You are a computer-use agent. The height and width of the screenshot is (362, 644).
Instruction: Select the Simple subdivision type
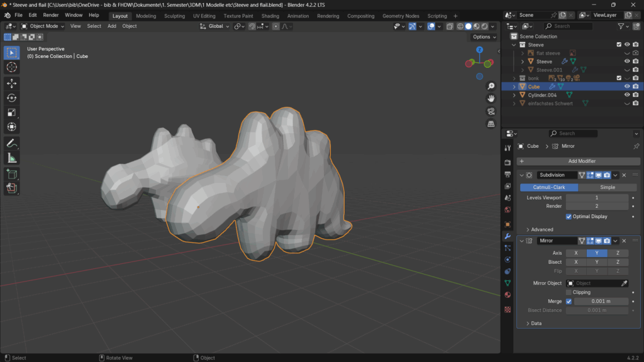pyautogui.click(x=607, y=187)
